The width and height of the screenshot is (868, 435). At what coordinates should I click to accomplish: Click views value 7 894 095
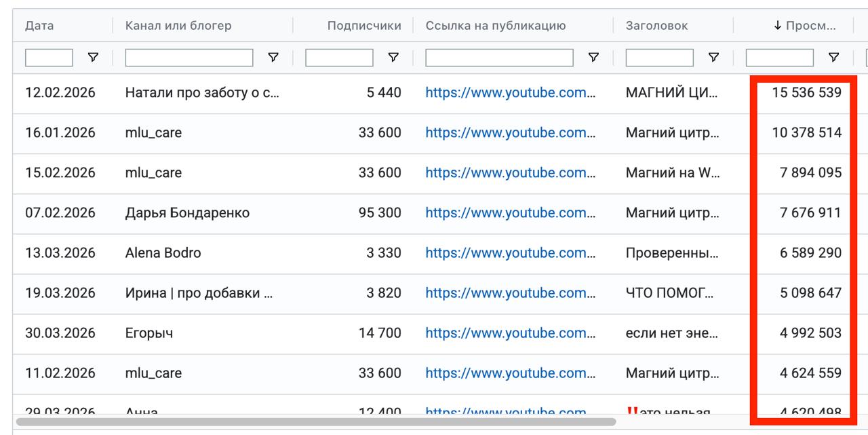[x=810, y=173]
